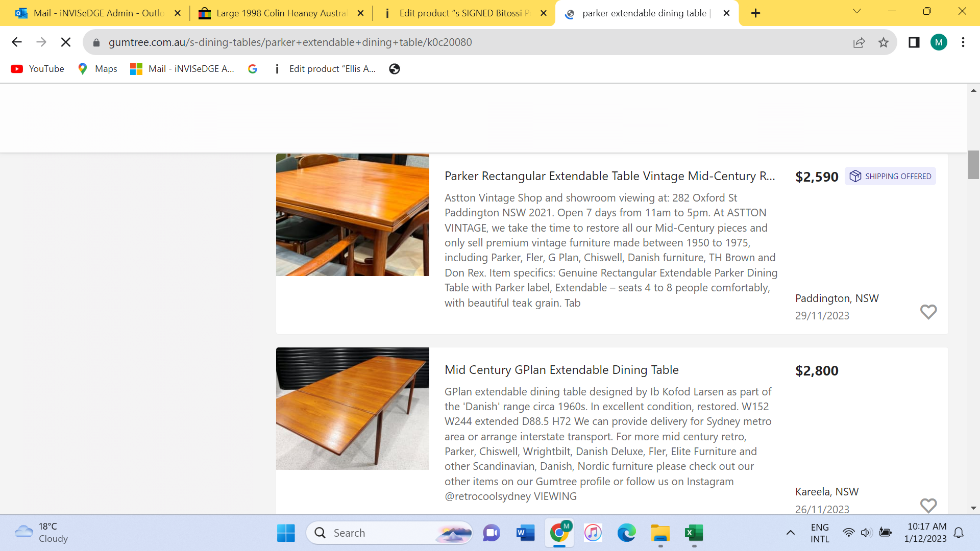Switch to Large 1998 Colin Heaney tab

[281, 13]
